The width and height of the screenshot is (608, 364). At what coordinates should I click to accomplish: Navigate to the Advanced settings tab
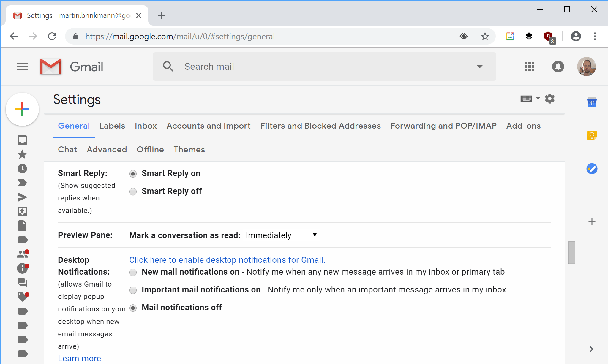tap(107, 149)
